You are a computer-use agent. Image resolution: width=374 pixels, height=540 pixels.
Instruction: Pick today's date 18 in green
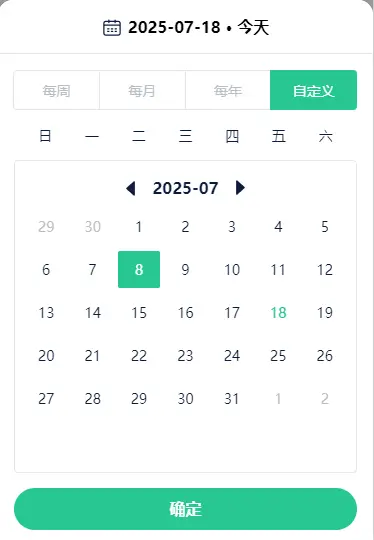[x=278, y=313]
